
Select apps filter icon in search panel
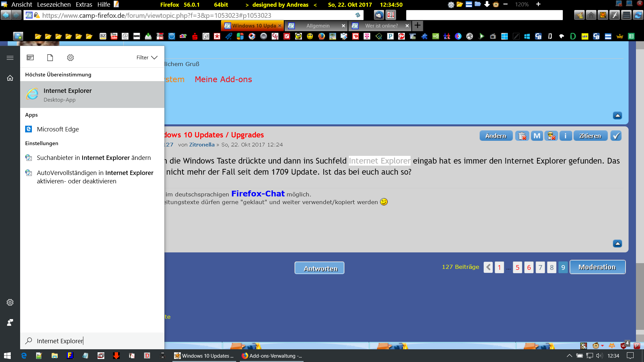(30, 58)
